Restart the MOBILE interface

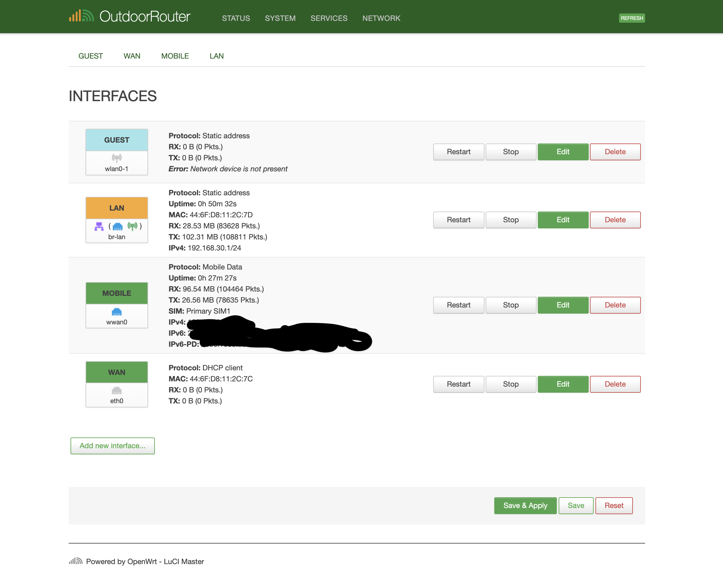click(x=458, y=305)
